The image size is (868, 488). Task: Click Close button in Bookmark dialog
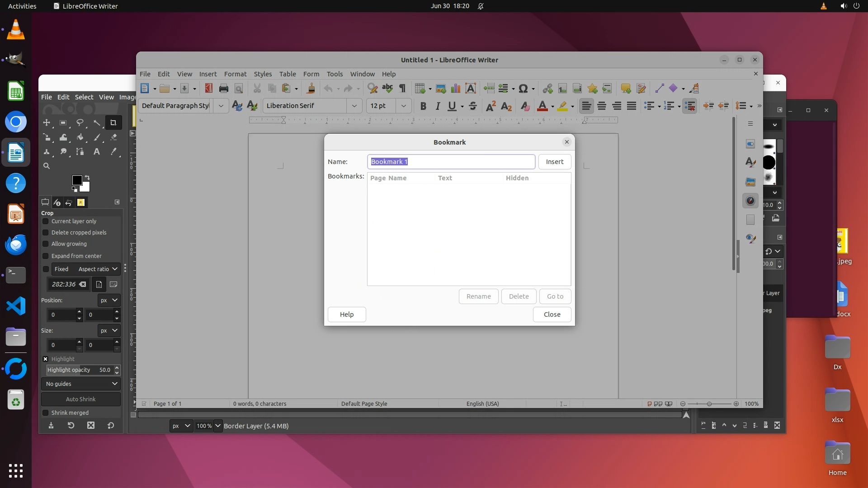pos(552,314)
